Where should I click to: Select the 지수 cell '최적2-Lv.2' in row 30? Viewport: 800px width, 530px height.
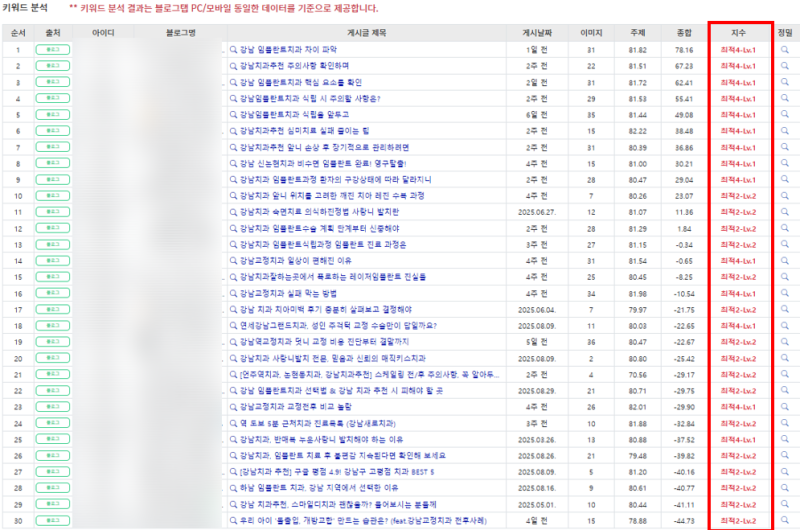(738, 521)
